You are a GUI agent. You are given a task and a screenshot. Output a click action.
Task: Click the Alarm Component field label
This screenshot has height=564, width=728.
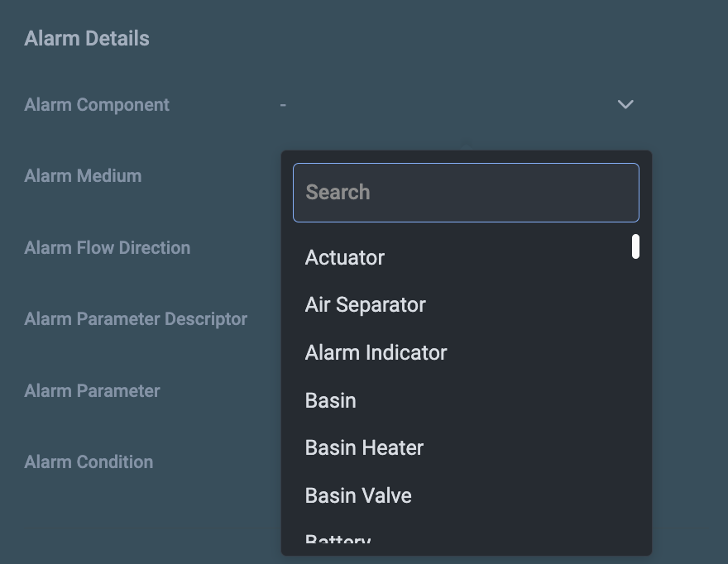(x=97, y=105)
